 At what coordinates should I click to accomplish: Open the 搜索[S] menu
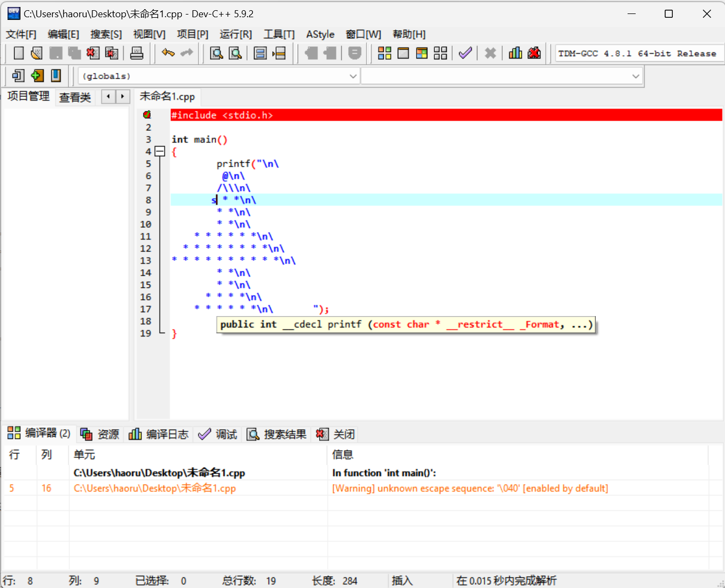106,34
